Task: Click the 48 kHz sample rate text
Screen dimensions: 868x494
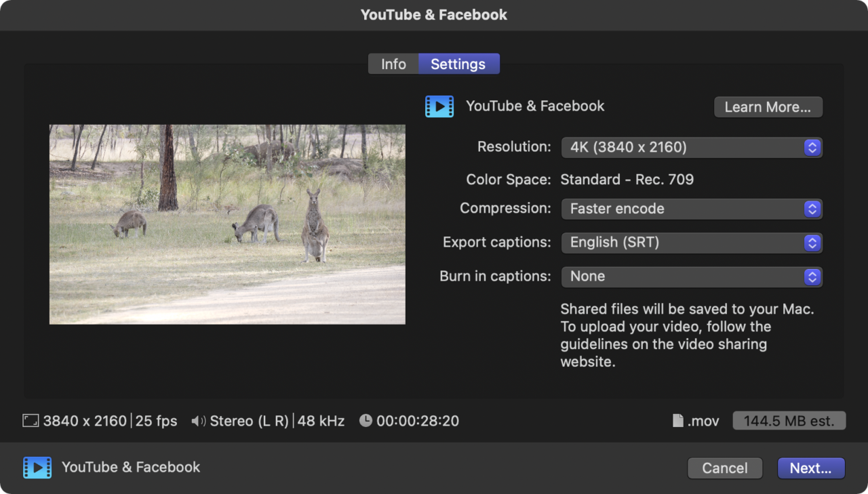Action: pos(321,421)
